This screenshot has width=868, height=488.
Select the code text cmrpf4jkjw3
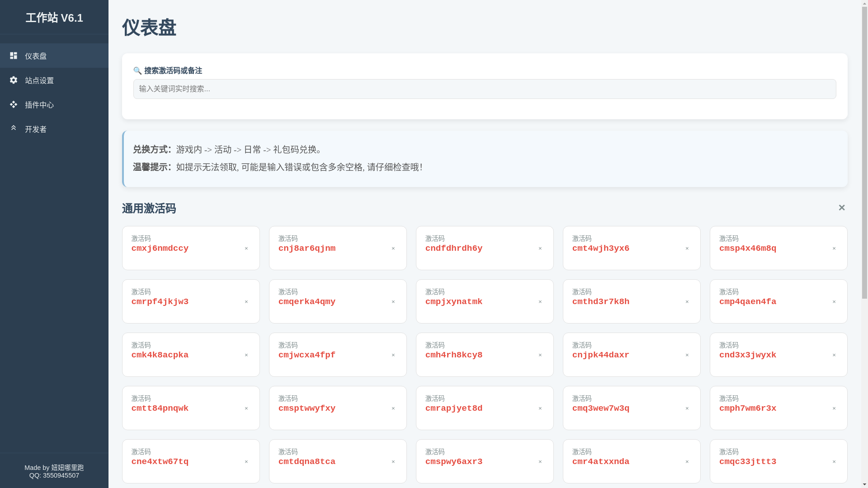160,302
